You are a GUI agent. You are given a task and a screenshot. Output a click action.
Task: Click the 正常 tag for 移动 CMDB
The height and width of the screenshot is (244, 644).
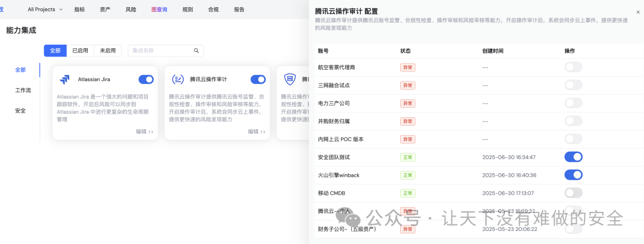[408, 193]
